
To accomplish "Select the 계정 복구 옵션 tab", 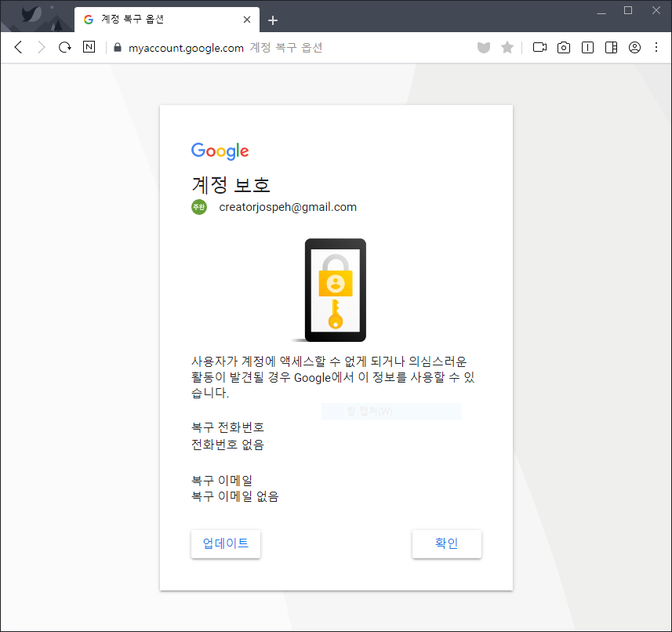I will [167, 20].
